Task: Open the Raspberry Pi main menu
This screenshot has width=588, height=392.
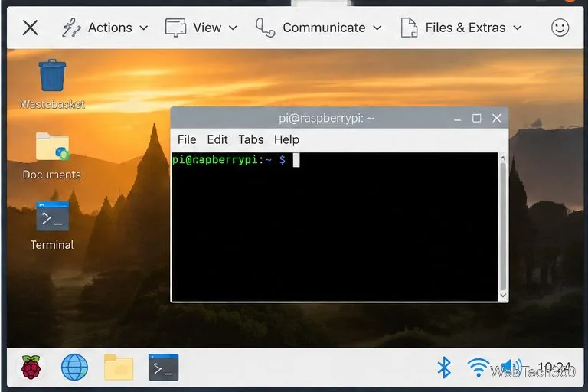Action: pyautogui.click(x=31, y=367)
